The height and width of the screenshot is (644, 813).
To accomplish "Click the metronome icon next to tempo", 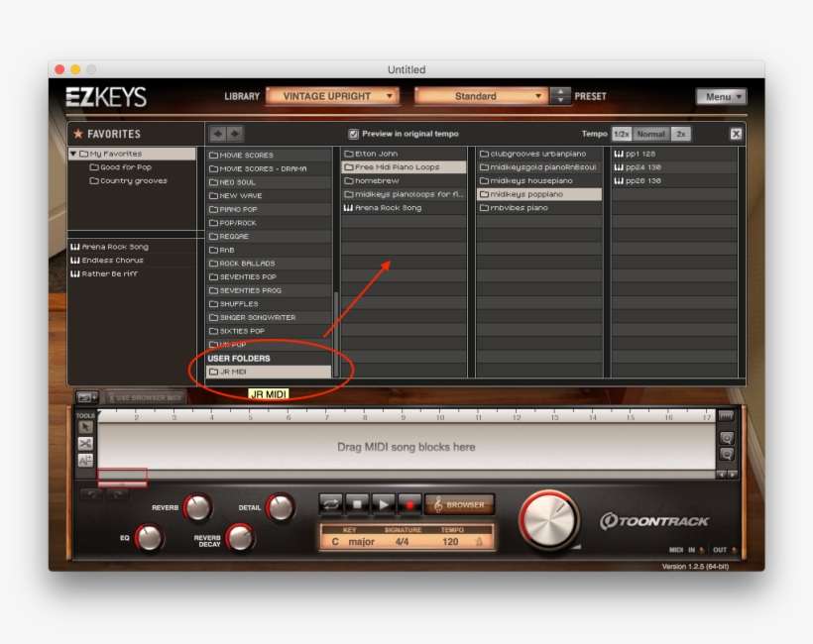I will 480,542.
